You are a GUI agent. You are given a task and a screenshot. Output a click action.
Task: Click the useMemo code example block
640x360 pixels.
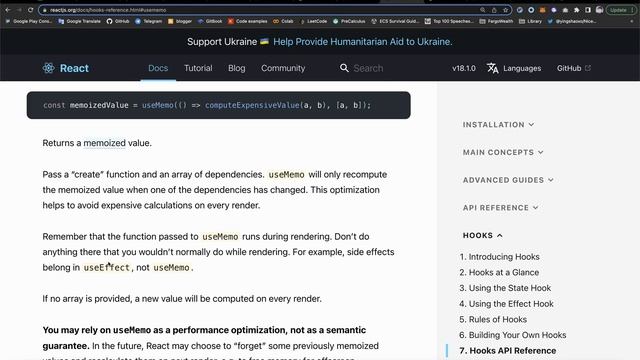(219, 105)
